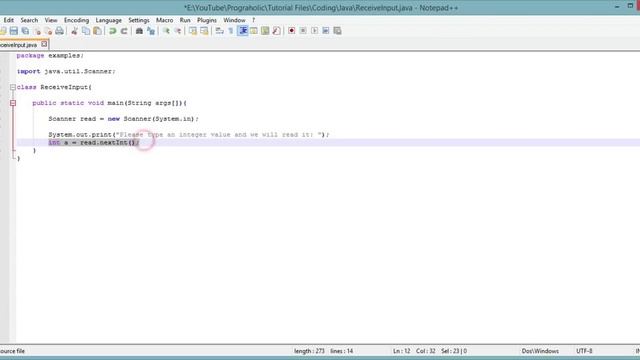640x360 pixels.
Task: Click the User Defined Language icon
Action: [x=254, y=31]
